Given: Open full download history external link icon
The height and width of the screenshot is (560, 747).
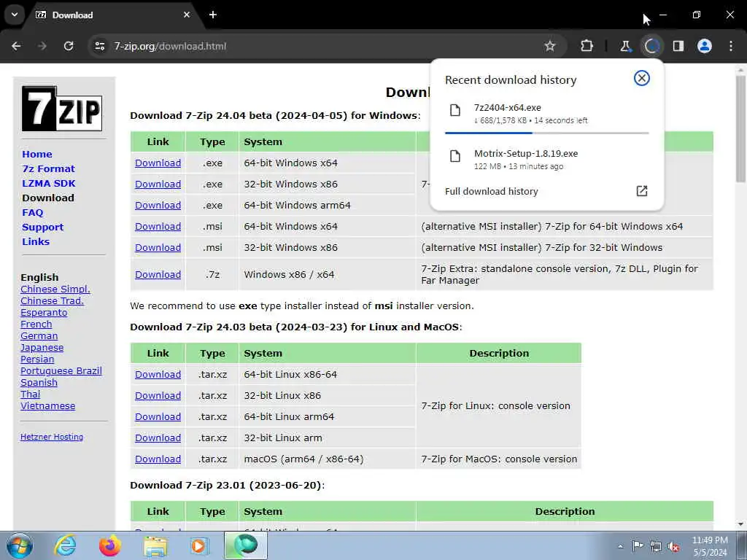Looking at the screenshot, I should pyautogui.click(x=642, y=191).
